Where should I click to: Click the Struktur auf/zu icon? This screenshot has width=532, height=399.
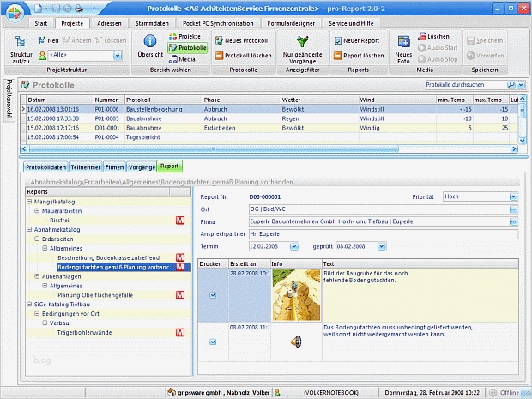point(21,42)
